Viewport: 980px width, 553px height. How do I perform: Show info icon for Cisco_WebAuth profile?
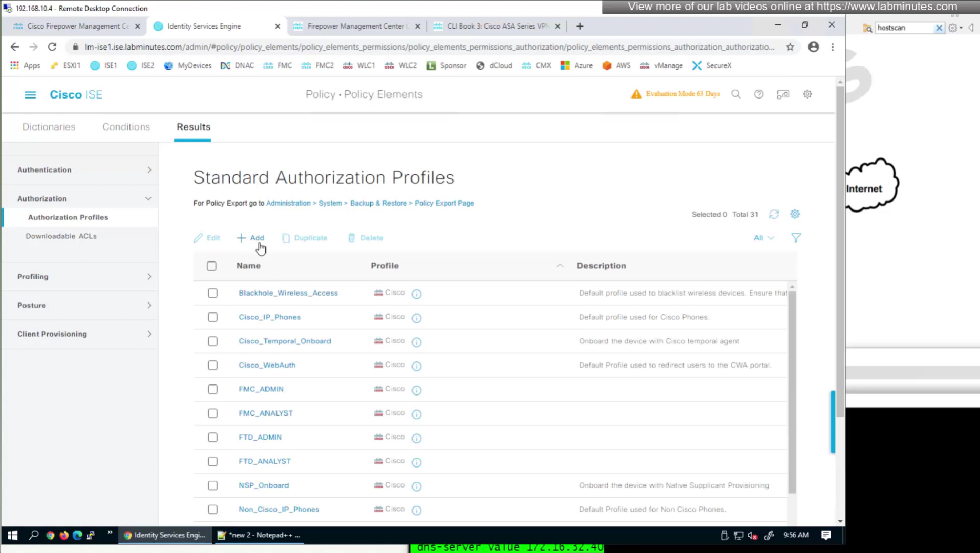[x=416, y=366]
